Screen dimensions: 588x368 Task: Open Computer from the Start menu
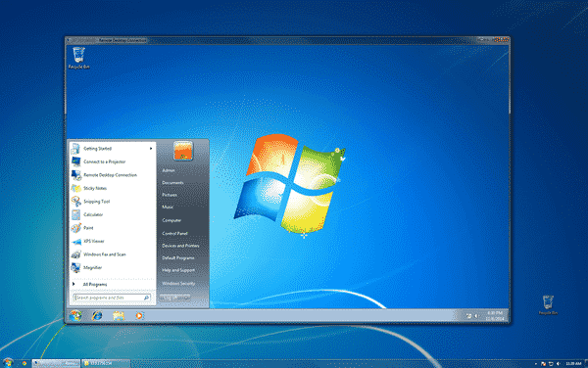(x=171, y=220)
